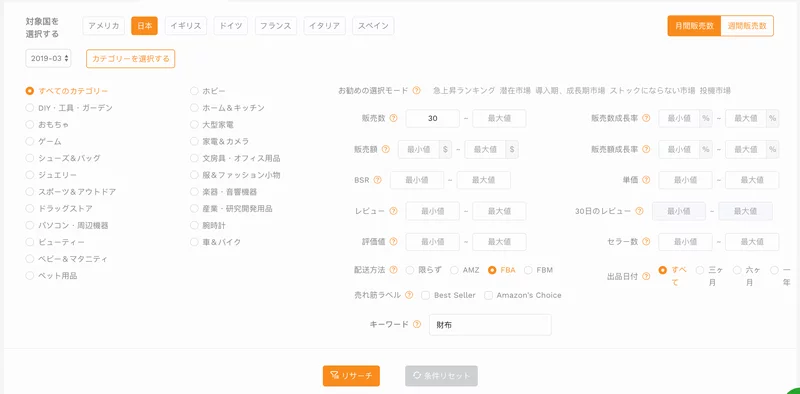Apply 導入期、成長期市場 recommended mode
The width and height of the screenshot is (800, 394).
tap(570, 91)
